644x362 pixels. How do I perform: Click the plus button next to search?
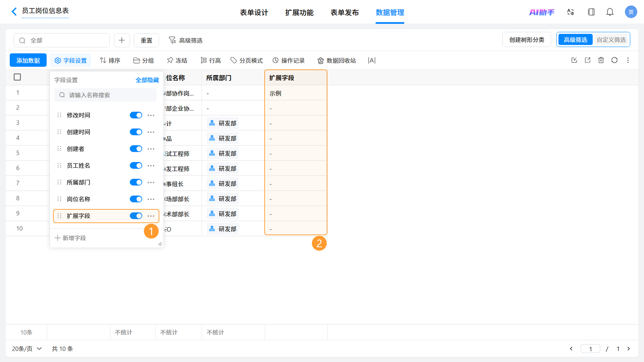tap(122, 40)
